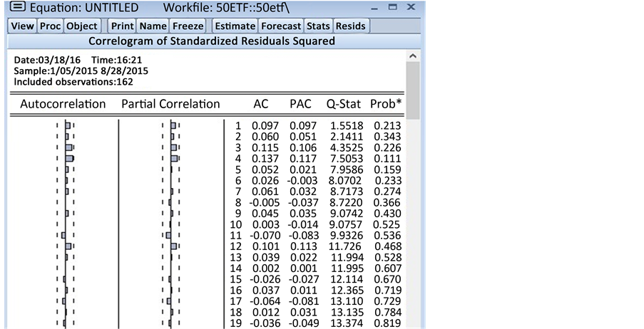
Task: Switch to Stats view
Action: [318, 26]
